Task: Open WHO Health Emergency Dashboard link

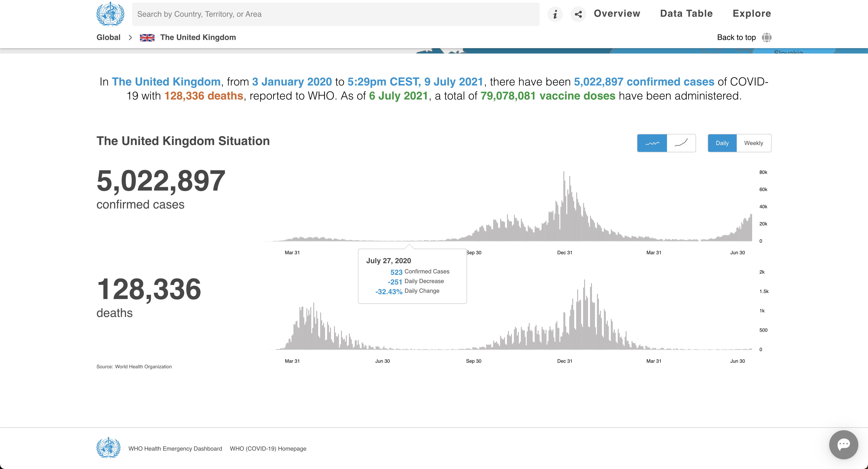Action: [x=175, y=448]
